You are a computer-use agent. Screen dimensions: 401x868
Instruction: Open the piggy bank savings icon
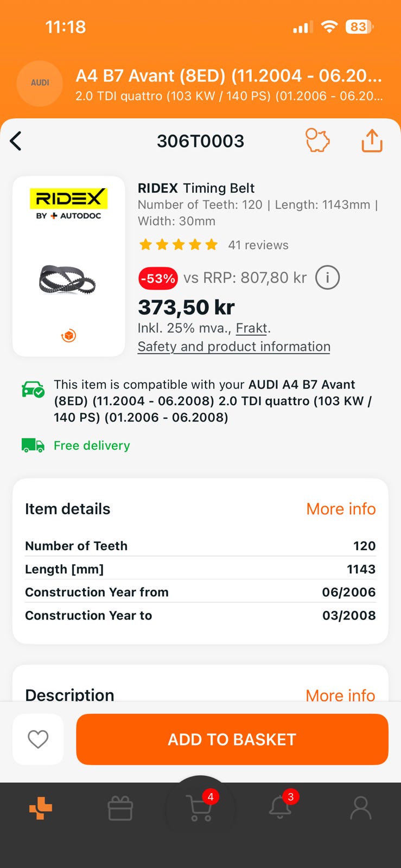317,141
